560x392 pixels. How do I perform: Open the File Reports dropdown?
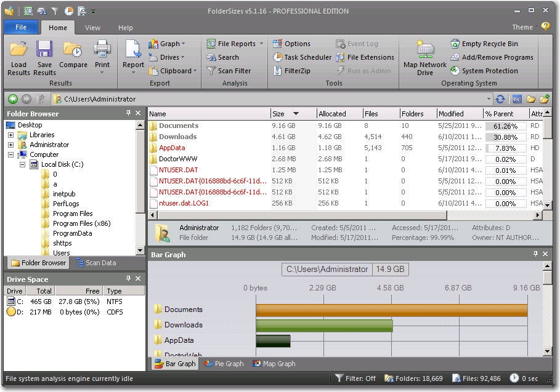click(x=233, y=43)
